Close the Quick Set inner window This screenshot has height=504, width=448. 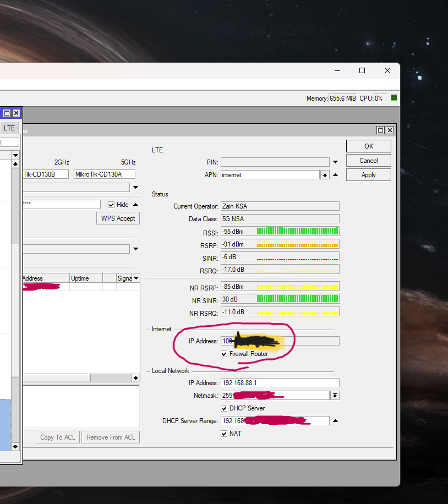(x=390, y=130)
